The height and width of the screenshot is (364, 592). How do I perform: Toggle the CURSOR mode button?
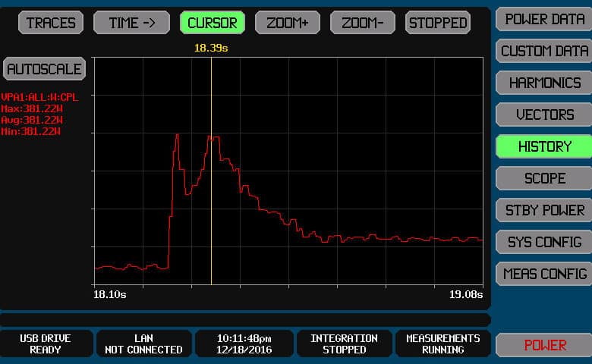[213, 23]
